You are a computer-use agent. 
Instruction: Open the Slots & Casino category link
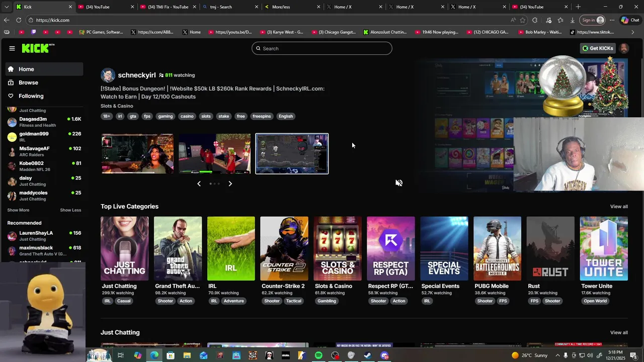[x=117, y=106]
